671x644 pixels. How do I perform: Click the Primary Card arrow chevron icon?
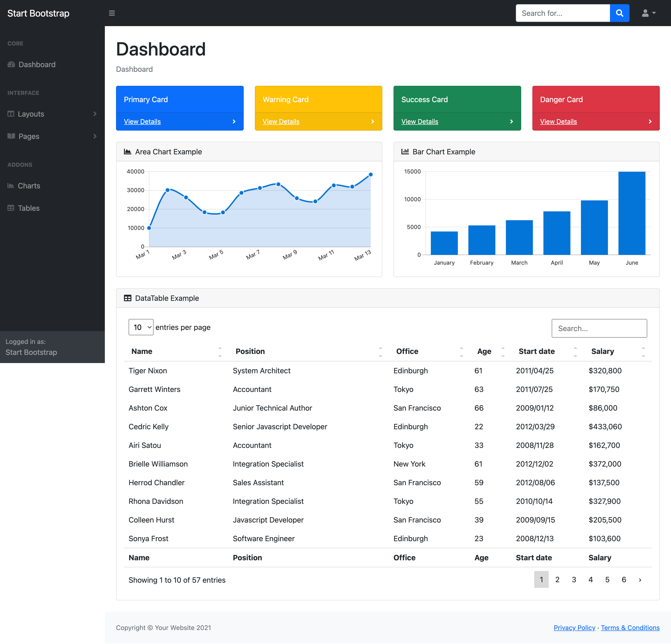(234, 122)
